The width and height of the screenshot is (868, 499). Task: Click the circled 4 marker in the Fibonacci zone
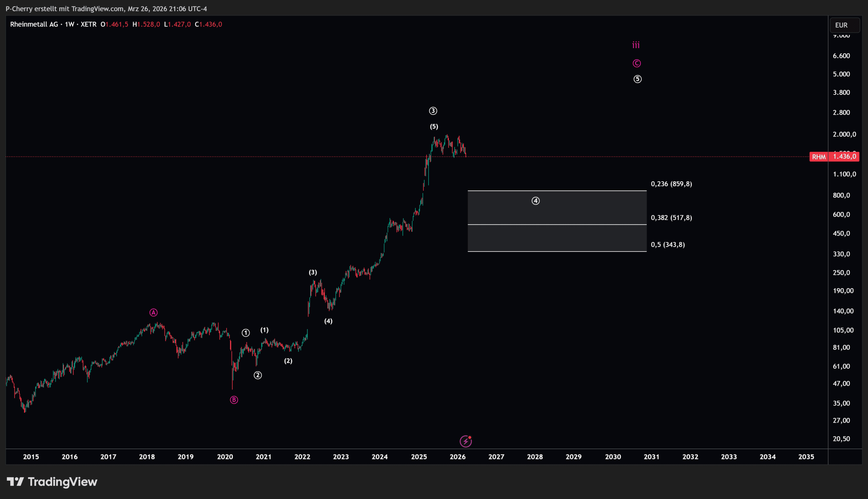point(535,201)
